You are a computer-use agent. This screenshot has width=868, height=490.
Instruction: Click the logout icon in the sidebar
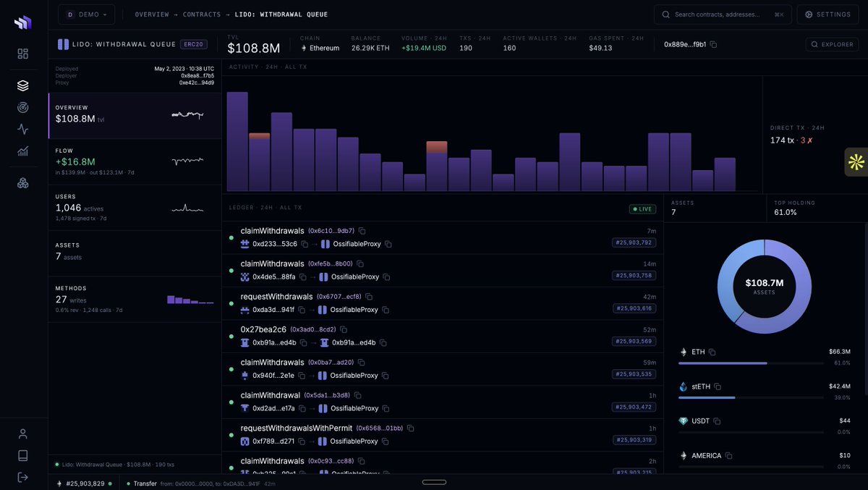pyautogui.click(x=23, y=477)
